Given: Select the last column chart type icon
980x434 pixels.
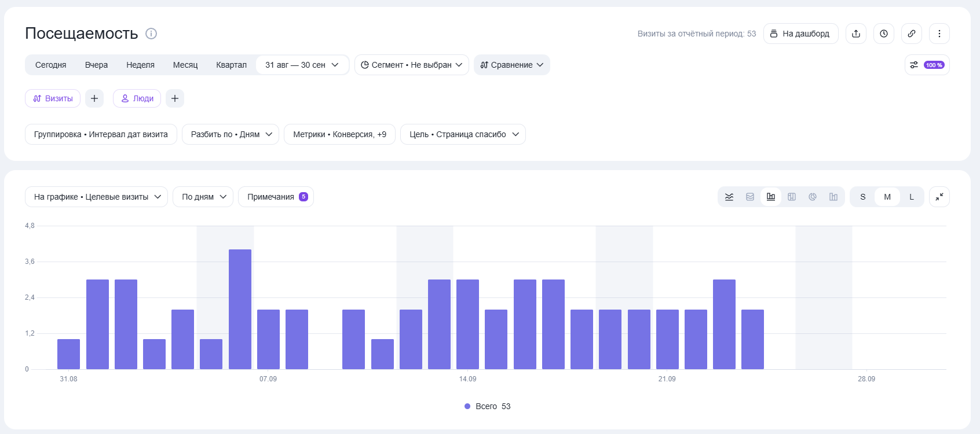Looking at the screenshot, I should pos(833,197).
